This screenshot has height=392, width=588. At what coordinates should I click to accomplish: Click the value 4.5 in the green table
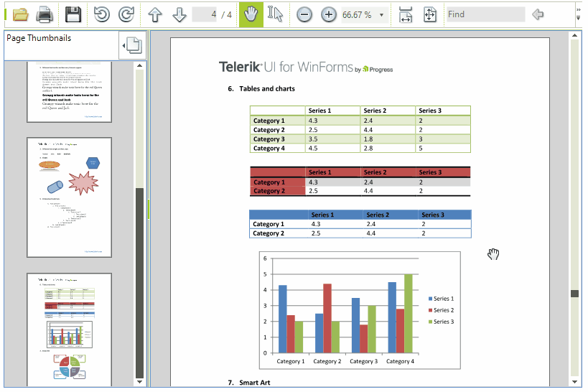313,148
